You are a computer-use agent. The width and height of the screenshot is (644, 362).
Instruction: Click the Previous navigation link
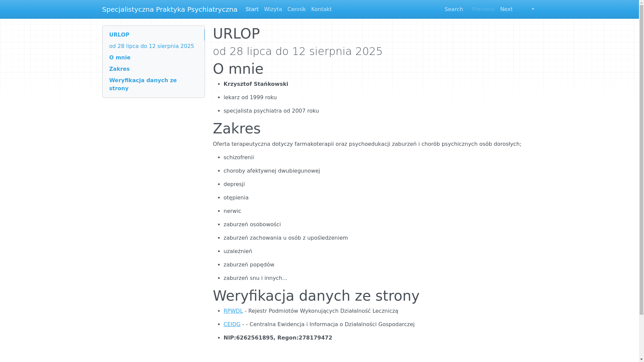[483, 9]
